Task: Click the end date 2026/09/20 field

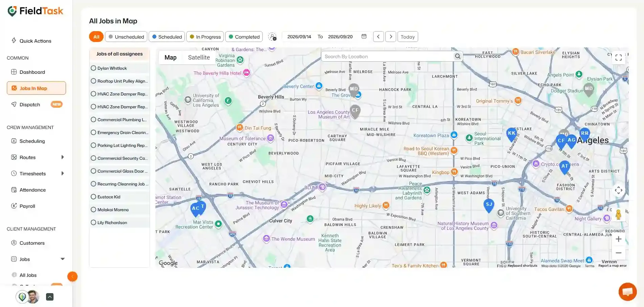Action: click(x=340, y=37)
